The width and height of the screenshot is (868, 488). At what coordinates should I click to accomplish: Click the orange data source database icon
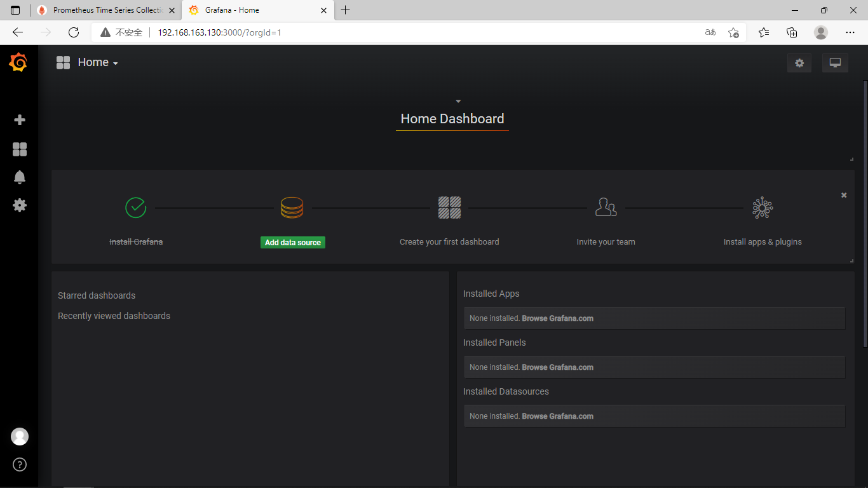(x=292, y=208)
